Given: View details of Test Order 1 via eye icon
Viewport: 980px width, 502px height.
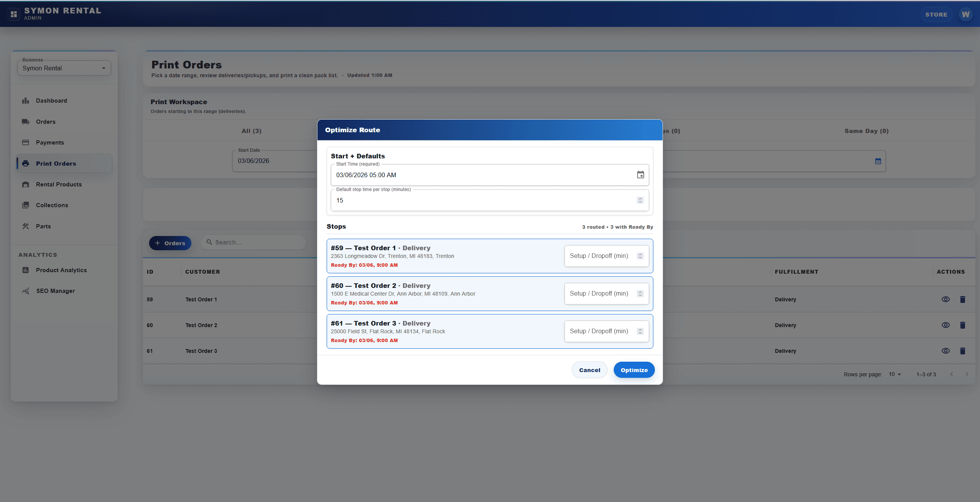Looking at the screenshot, I should click(x=945, y=299).
